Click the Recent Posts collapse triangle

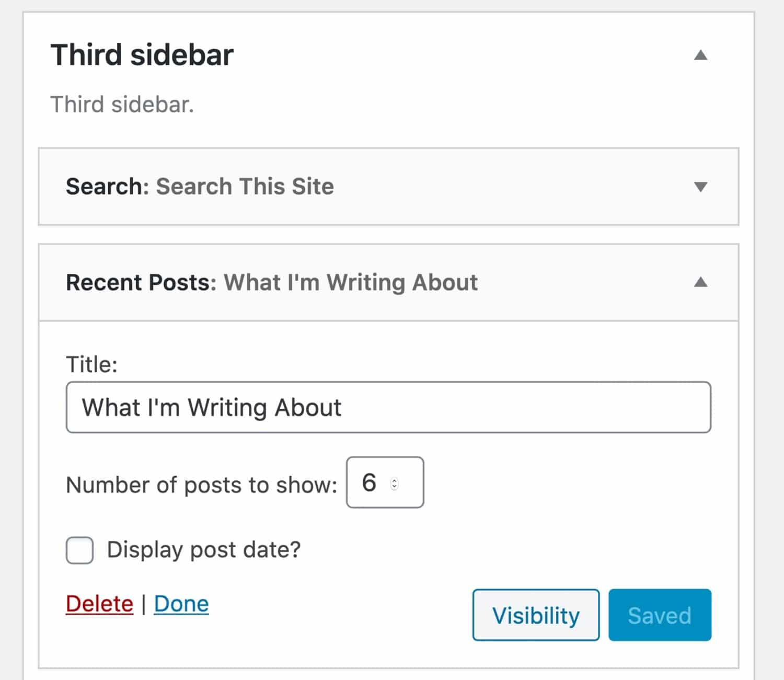701,283
